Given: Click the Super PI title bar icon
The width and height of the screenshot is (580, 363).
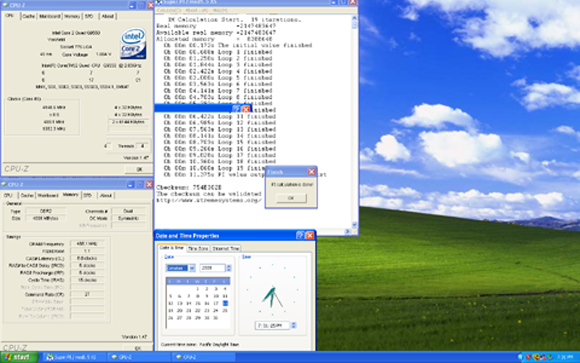Looking at the screenshot, I should [x=159, y=3].
